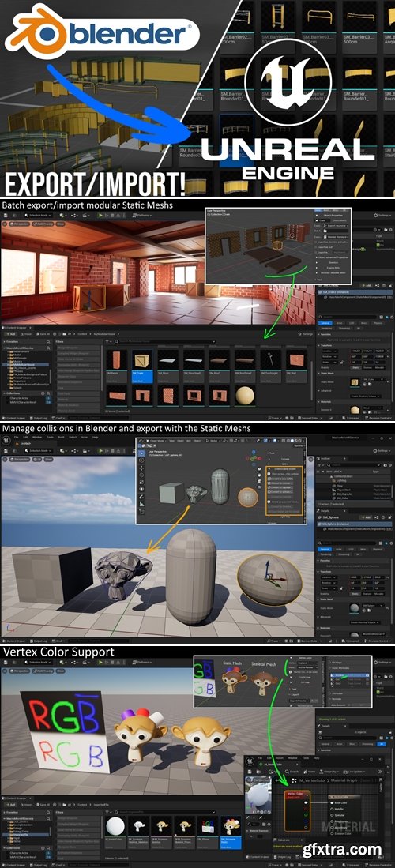Open the Tools menu in the collisions editor
395x868 pixels.
(x=50, y=438)
